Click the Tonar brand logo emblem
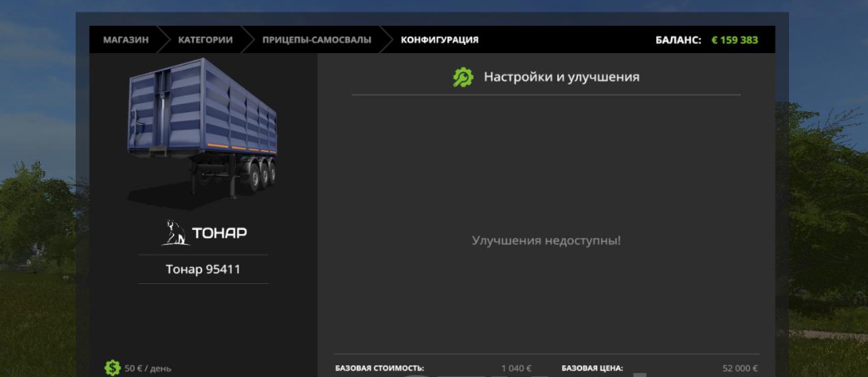The image size is (868, 377). 175,233
